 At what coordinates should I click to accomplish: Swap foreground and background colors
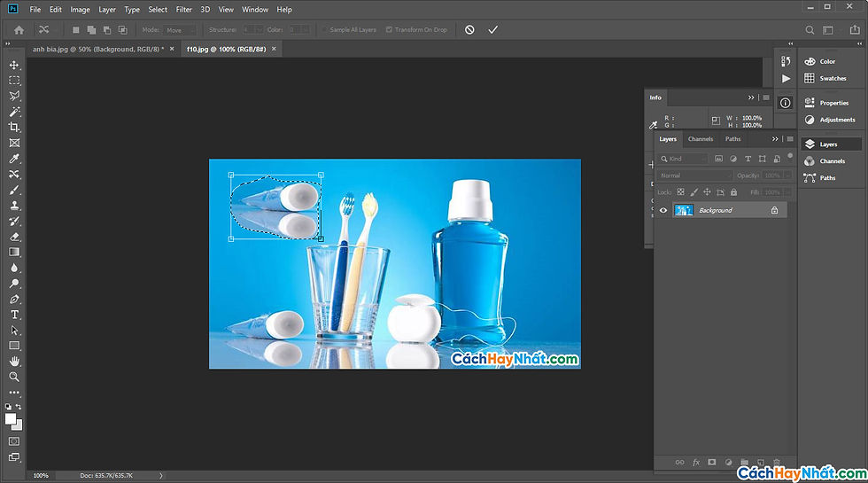pos(19,407)
